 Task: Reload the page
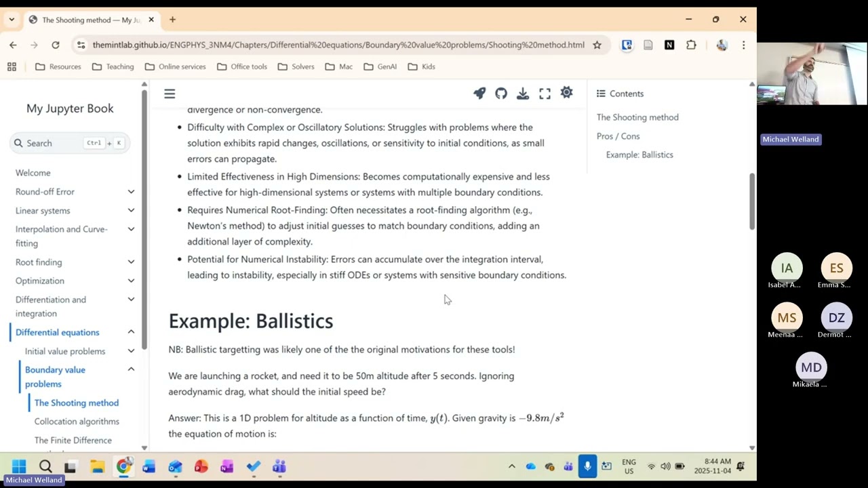pos(56,45)
